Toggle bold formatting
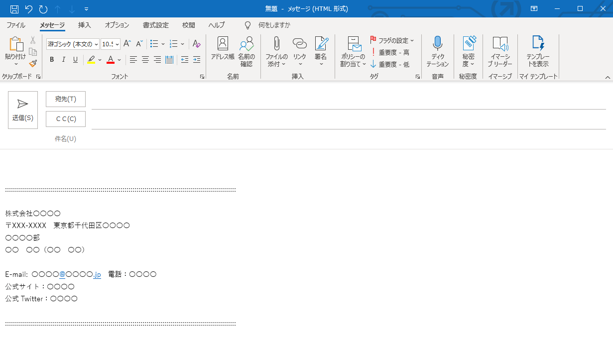This screenshot has width=613, height=364. pyautogui.click(x=52, y=60)
